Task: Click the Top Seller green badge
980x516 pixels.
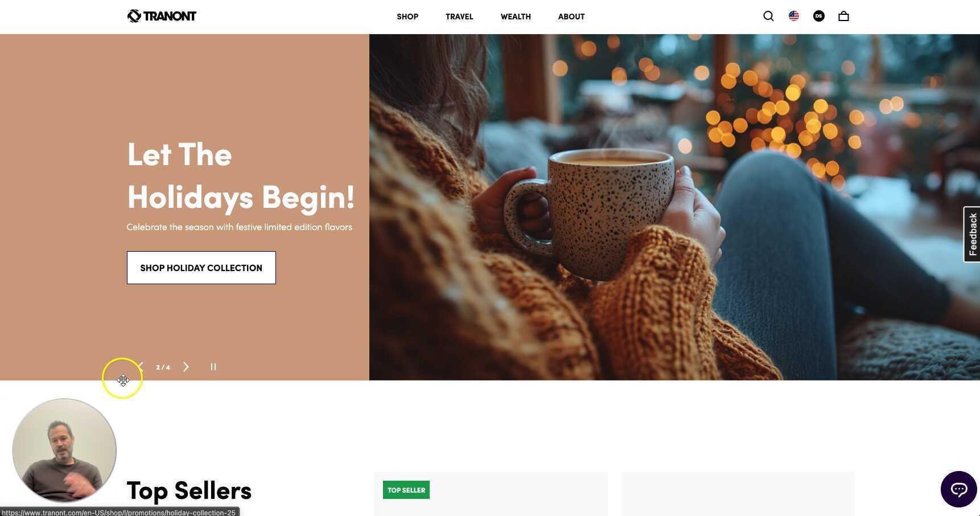Action: pyautogui.click(x=406, y=490)
